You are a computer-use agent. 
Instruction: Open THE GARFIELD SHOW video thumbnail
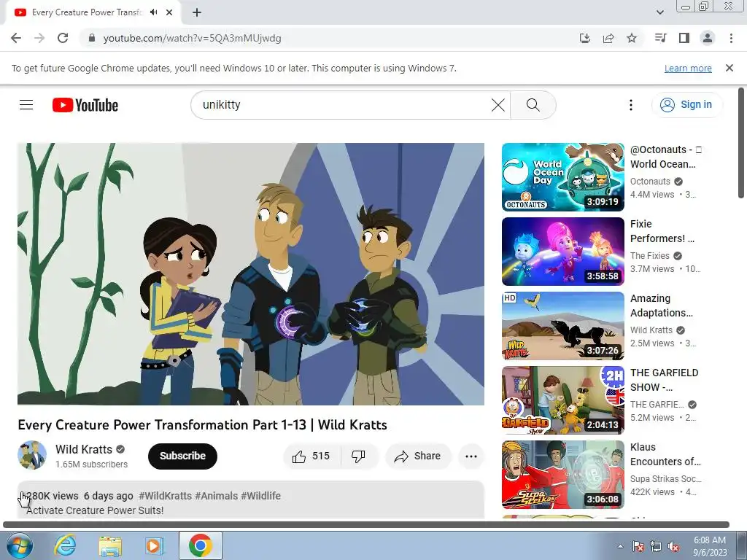click(x=562, y=400)
